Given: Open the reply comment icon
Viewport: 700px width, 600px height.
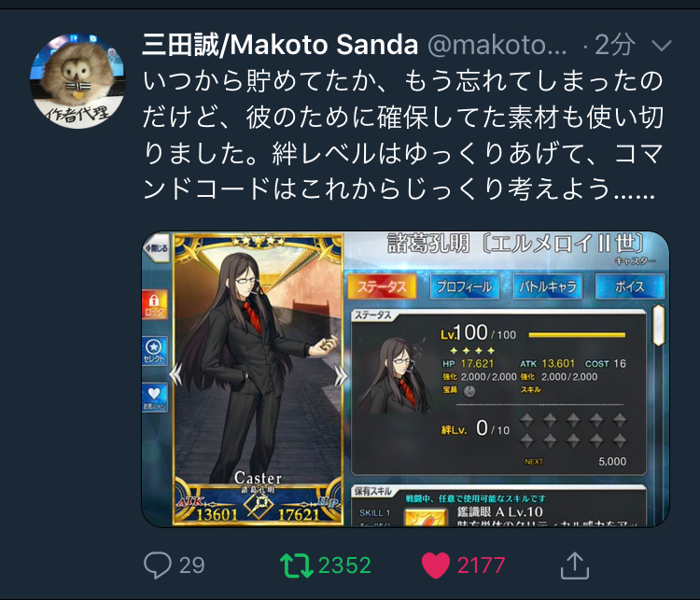Looking at the screenshot, I should pos(158,565).
